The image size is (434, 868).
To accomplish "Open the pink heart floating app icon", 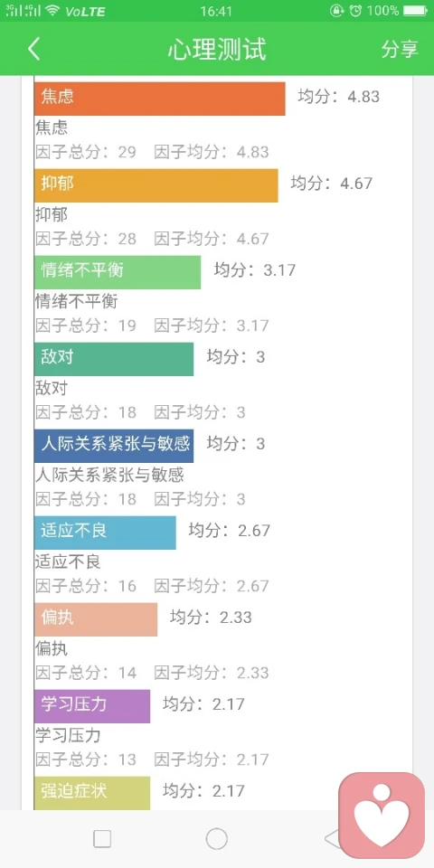I will tap(382, 816).
